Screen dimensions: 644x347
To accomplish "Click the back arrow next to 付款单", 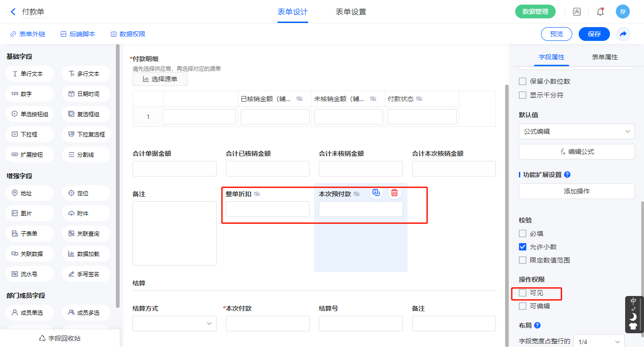I will 13,12.
